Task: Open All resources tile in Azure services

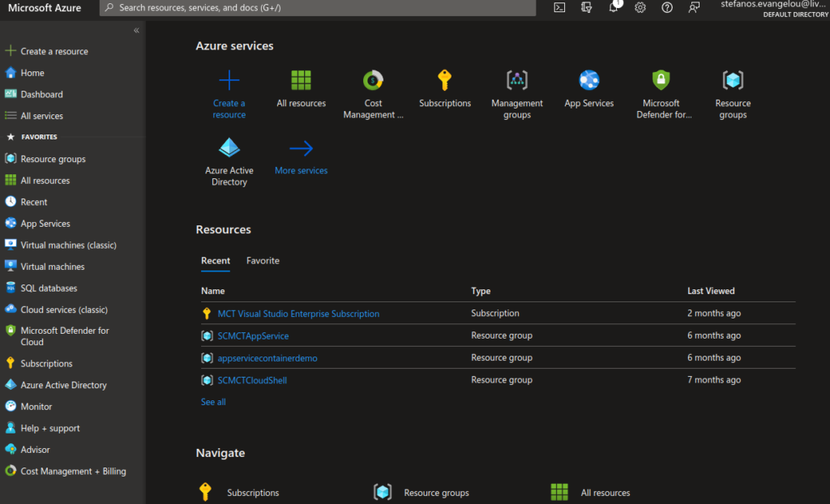Action: 301,80
